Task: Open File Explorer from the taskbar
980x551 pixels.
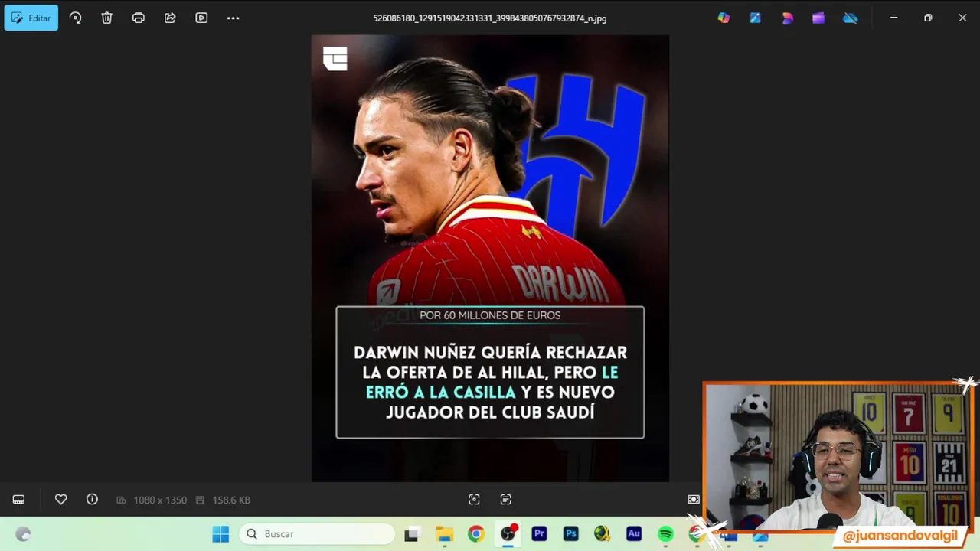Action: (444, 534)
